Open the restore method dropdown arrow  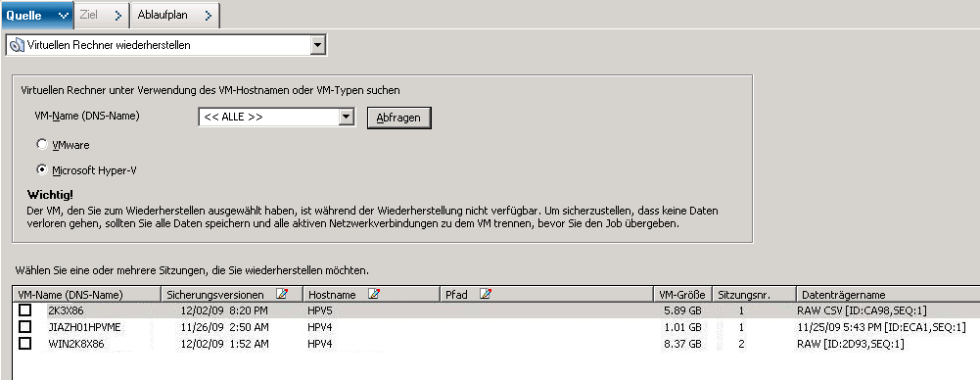point(318,45)
